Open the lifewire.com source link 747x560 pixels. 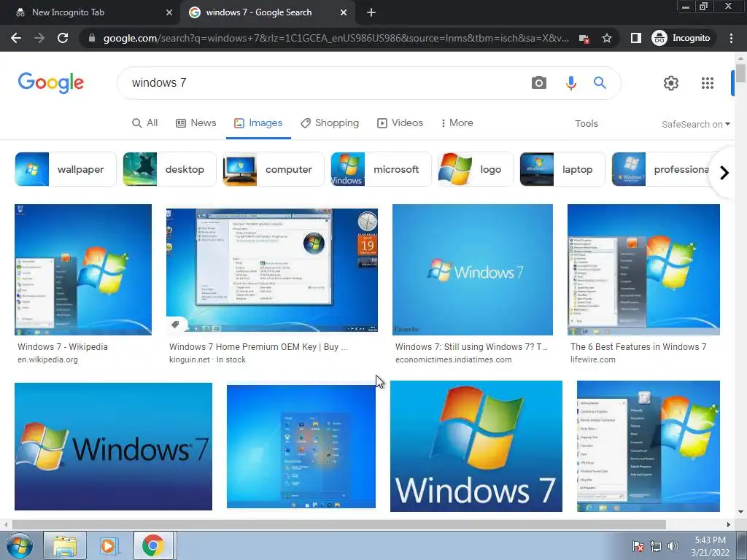[x=592, y=359]
